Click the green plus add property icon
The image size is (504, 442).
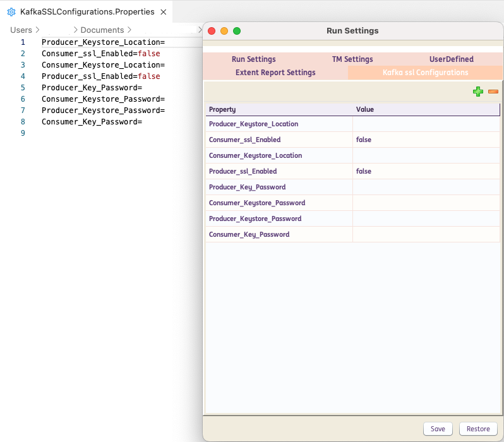coord(478,92)
